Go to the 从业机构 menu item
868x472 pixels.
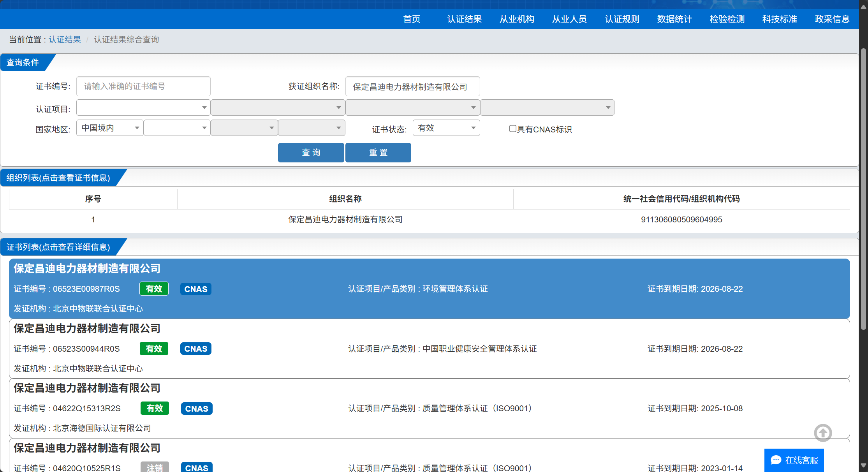(x=517, y=19)
